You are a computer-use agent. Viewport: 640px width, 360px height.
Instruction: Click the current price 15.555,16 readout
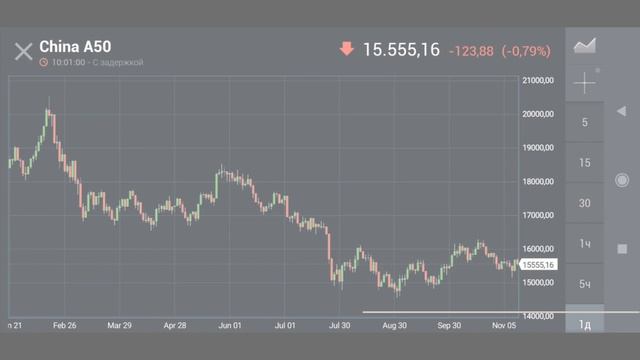coord(401,50)
